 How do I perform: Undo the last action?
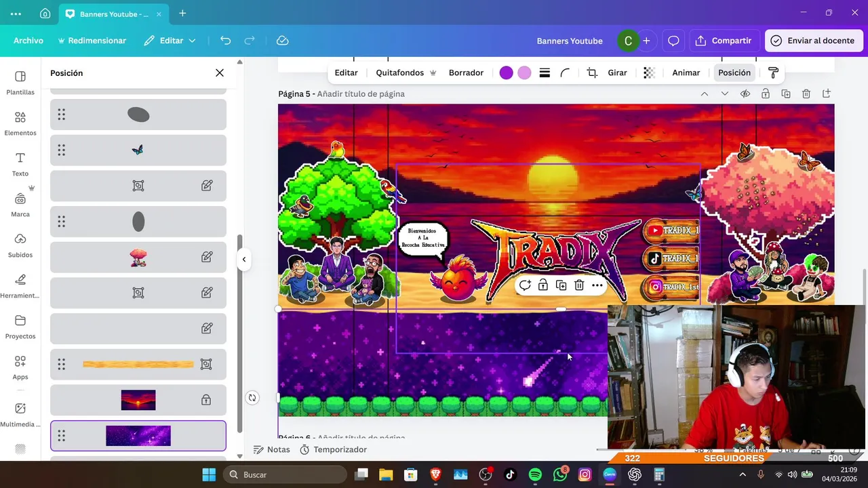(x=226, y=41)
